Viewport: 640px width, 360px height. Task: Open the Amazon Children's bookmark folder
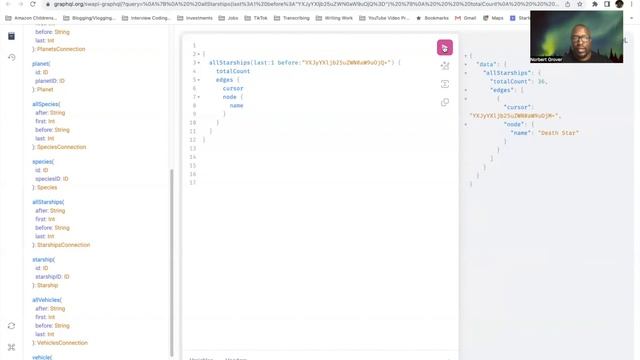[x=31, y=18]
